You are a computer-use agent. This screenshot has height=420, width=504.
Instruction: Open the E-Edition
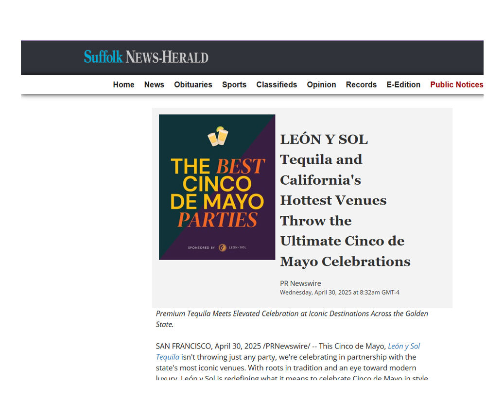(x=403, y=85)
